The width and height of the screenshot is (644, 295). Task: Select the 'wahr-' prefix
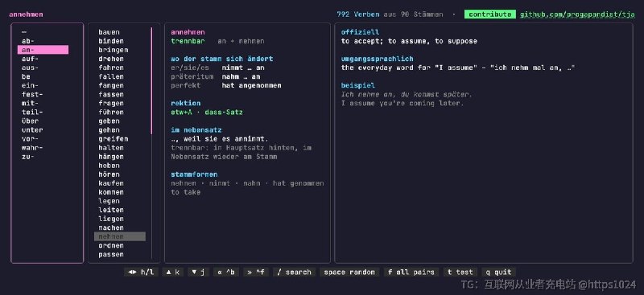tap(32, 148)
